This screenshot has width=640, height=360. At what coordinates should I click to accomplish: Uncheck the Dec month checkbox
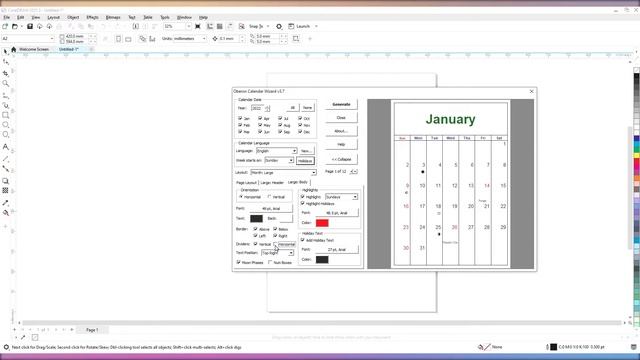tap(300, 131)
